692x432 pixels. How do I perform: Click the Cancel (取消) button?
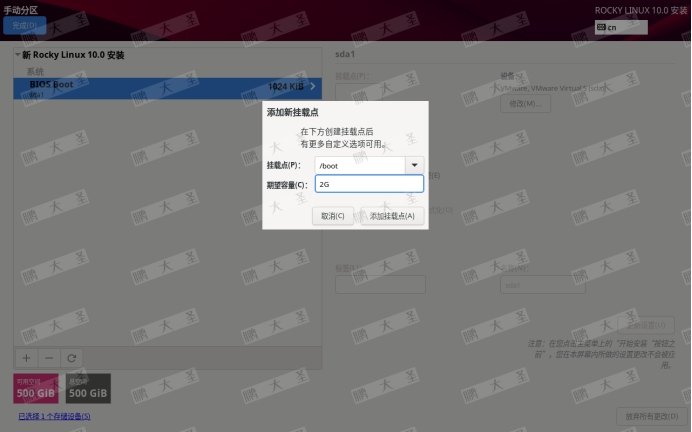[332, 215]
